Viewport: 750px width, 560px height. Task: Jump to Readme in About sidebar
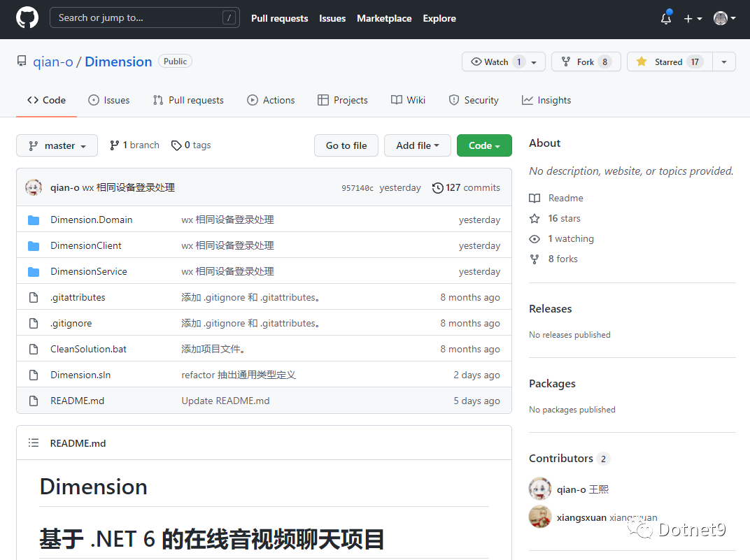click(x=556, y=198)
